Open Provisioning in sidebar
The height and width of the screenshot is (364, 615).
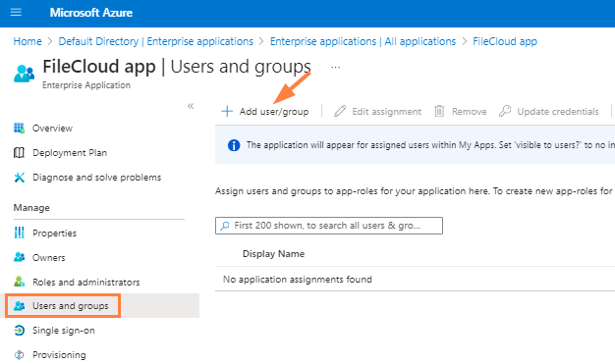coord(59,355)
